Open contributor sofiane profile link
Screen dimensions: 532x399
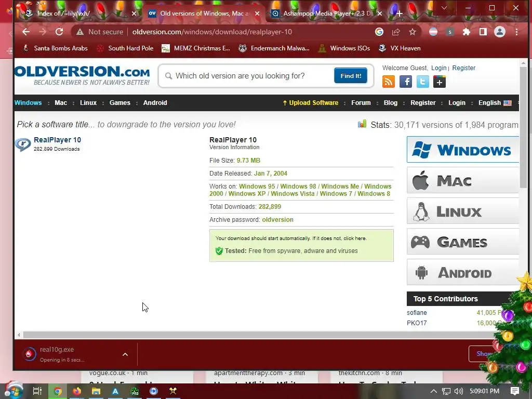[417, 313]
